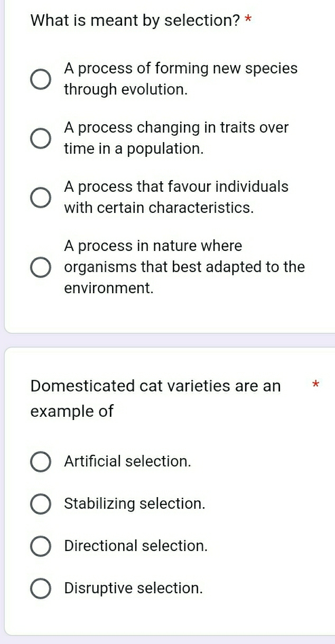Click the red asterisk beside the domesticated cat question
The height and width of the screenshot is (644, 335).
(x=315, y=384)
